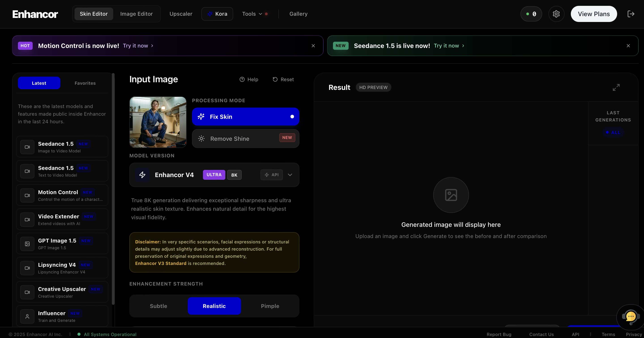Expand the Enhancor V4 model dropdown

pos(290,175)
